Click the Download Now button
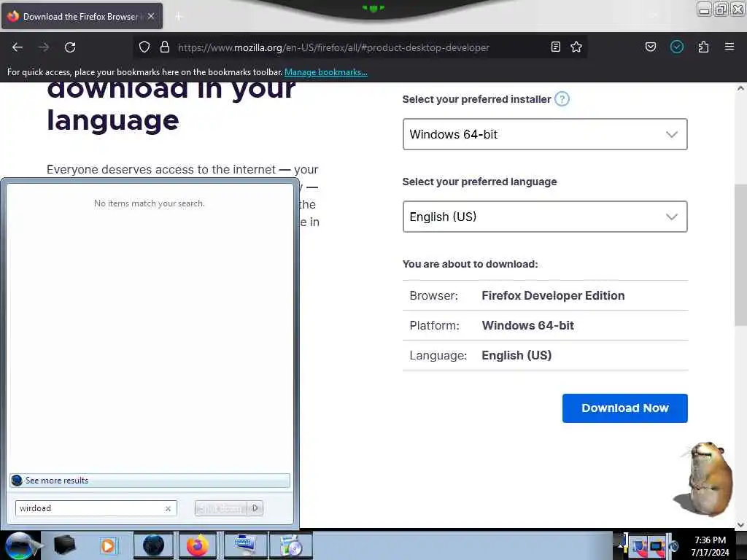This screenshot has width=747, height=560. [625, 408]
